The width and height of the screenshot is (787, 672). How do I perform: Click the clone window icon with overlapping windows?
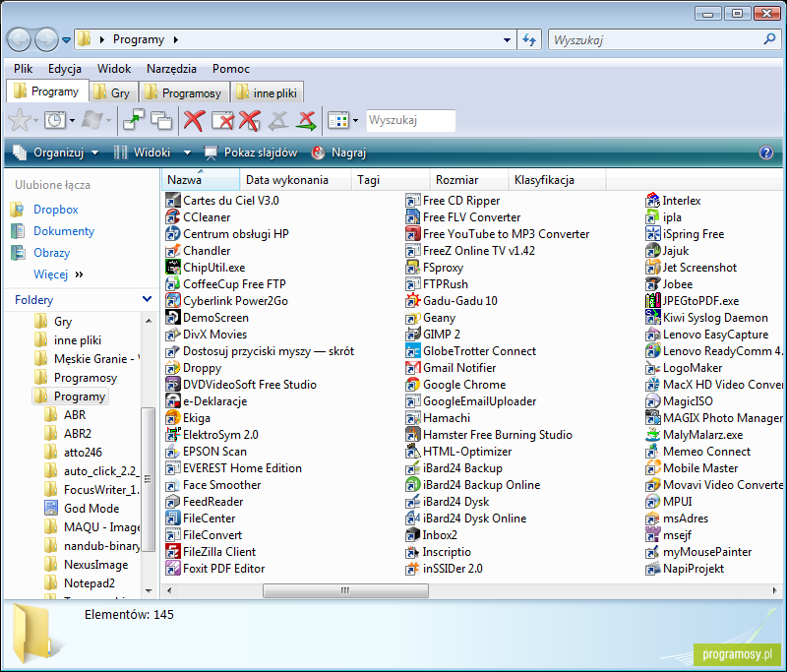[161, 120]
